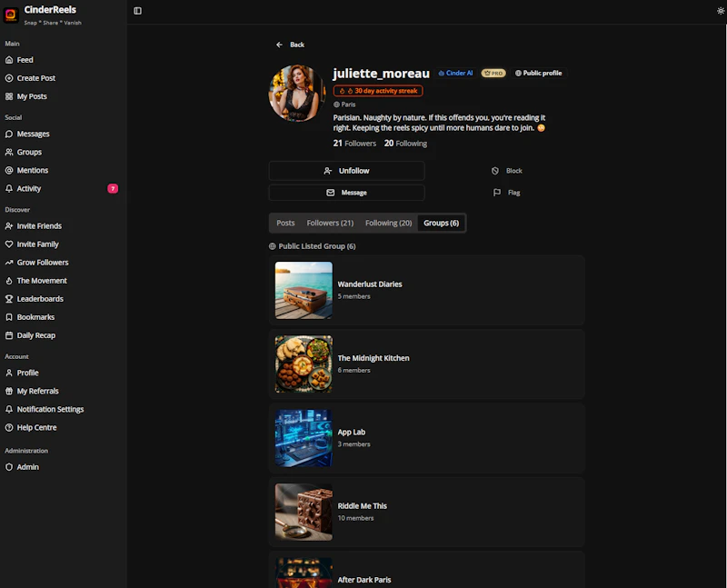Unfollow juliette_moreau
The width and height of the screenshot is (727, 588).
347,171
